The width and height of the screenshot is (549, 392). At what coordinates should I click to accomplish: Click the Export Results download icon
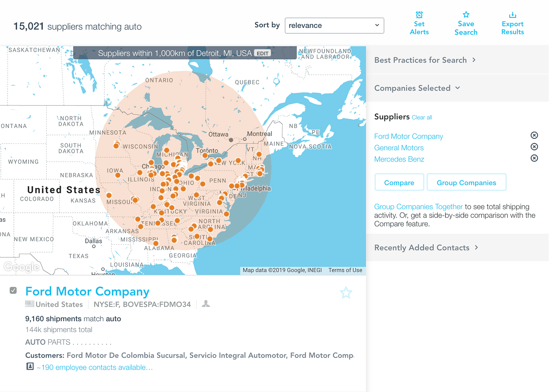pos(512,15)
